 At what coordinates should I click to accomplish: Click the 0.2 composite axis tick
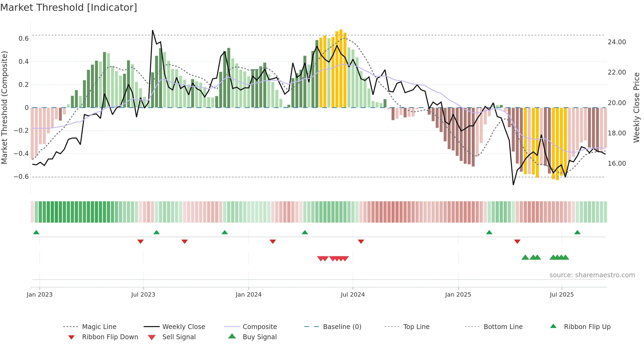tap(24, 85)
